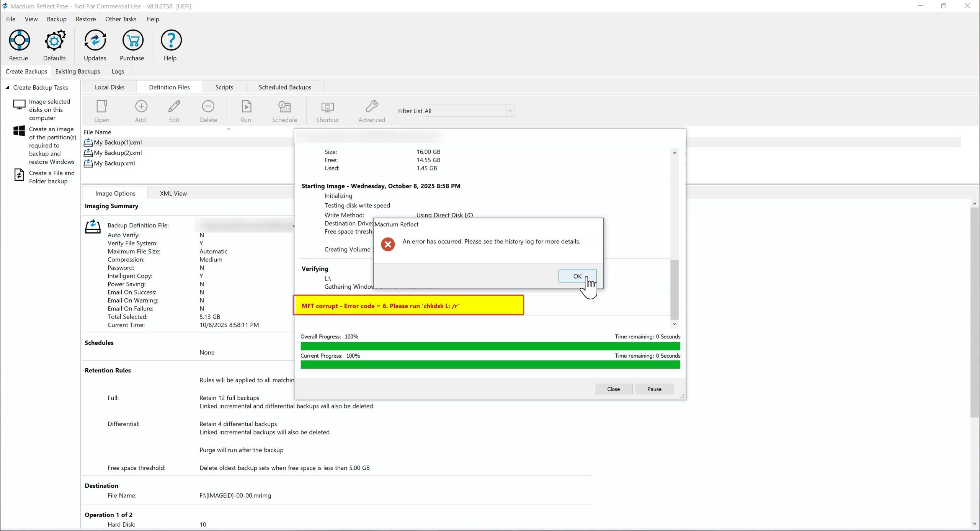Switch to the Scheduled Backups tab
980x531 pixels.
click(285, 87)
